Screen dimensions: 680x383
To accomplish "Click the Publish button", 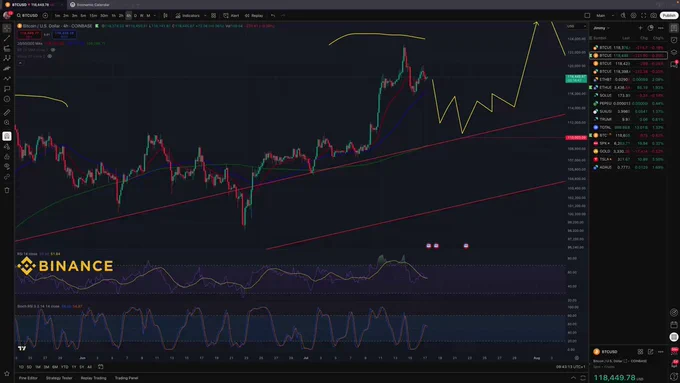I will (x=669, y=16).
